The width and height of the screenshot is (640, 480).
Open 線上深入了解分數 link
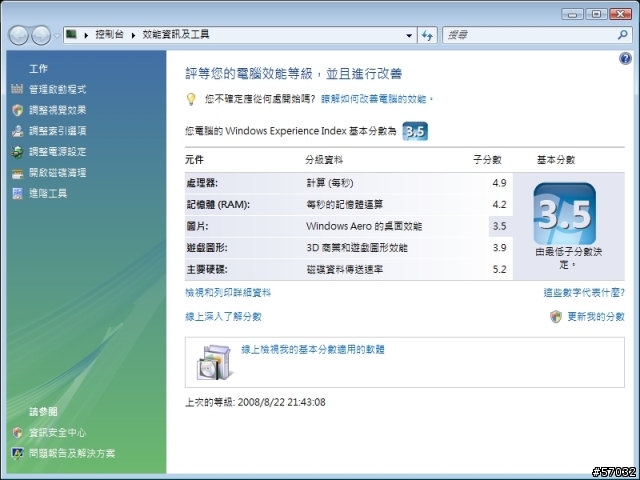click(223, 317)
